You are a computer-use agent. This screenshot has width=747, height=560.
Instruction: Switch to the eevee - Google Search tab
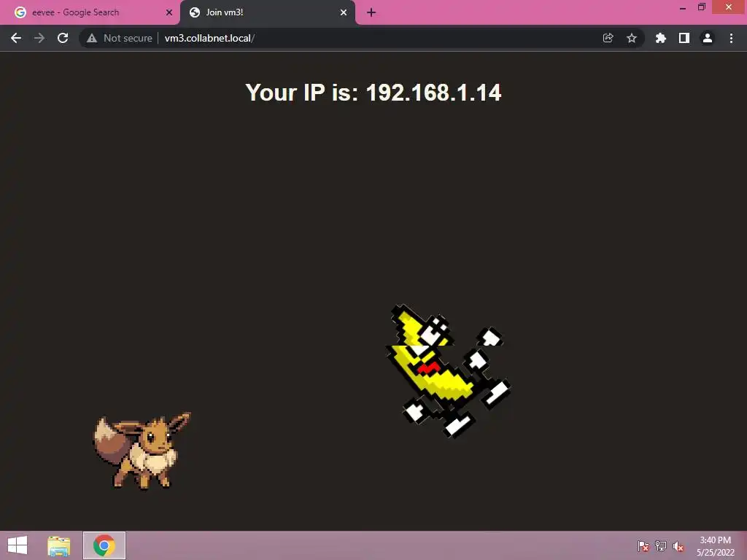[90, 12]
